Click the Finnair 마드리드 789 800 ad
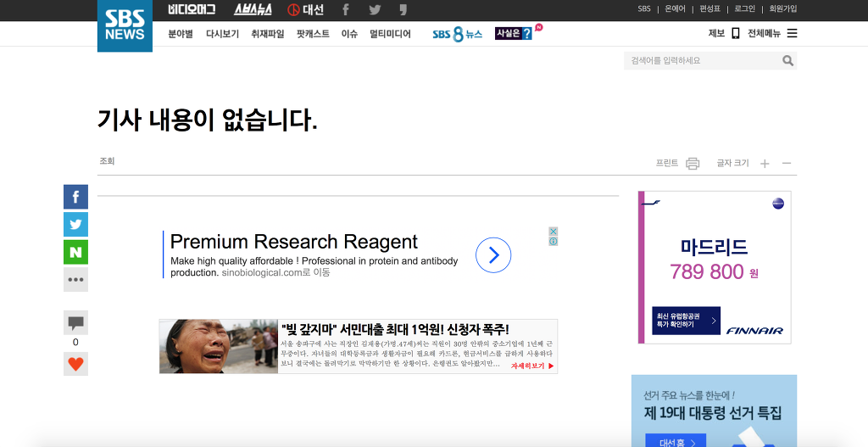The width and height of the screenshot is (868, 447). tap(715, 267)
